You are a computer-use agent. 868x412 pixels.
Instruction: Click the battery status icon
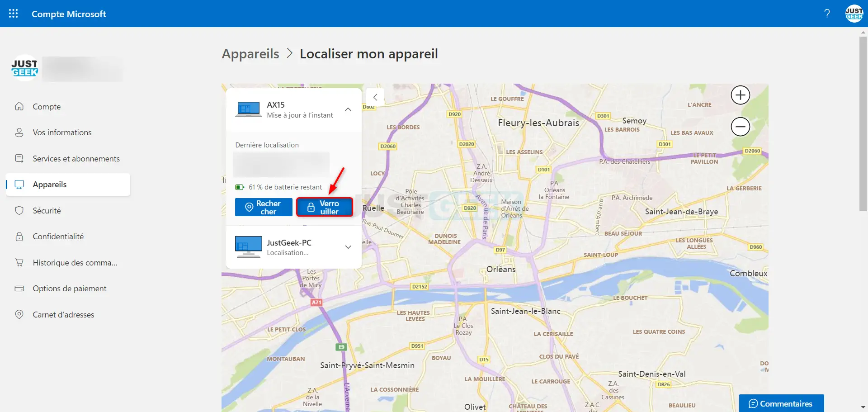pos(240,187)
